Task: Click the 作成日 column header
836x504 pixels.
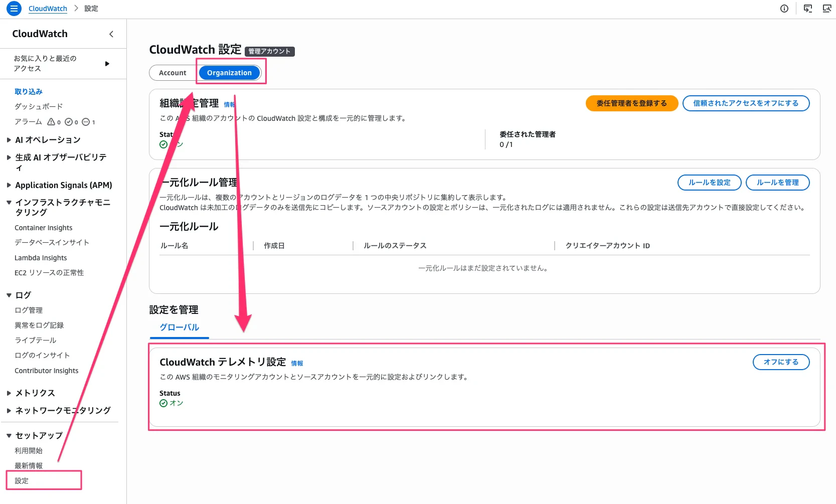Action: tap(274, 246)
